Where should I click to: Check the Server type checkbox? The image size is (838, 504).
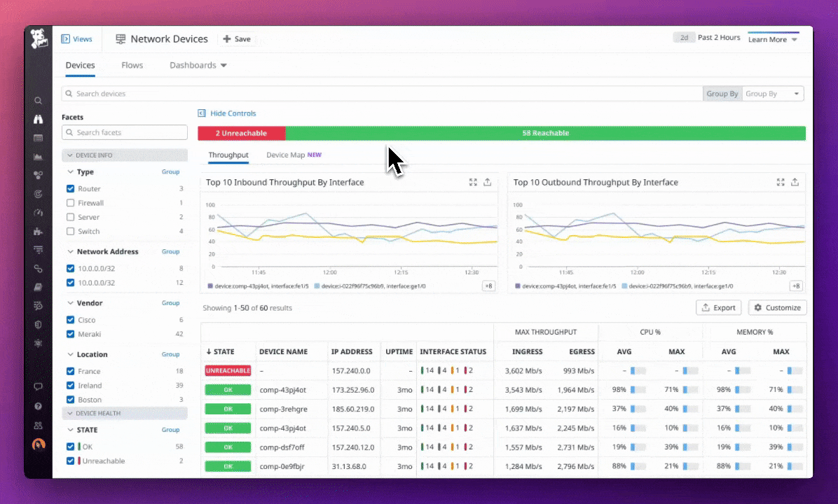[x=70, y=217]
